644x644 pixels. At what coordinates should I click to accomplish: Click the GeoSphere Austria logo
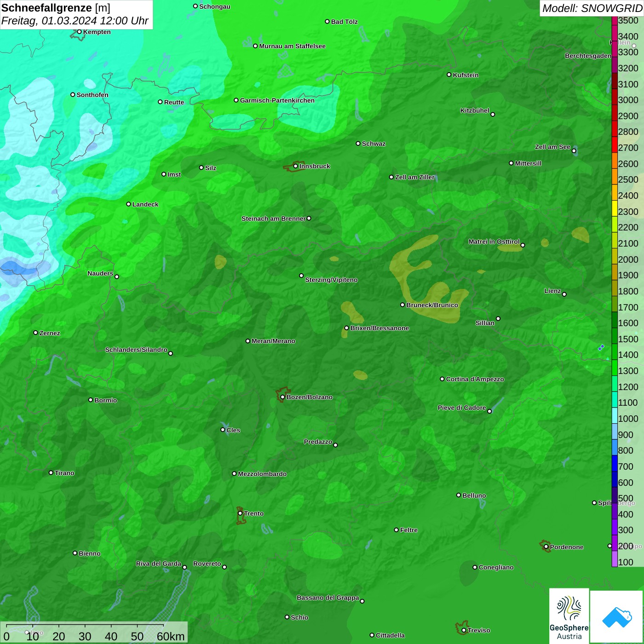(569, 616)
